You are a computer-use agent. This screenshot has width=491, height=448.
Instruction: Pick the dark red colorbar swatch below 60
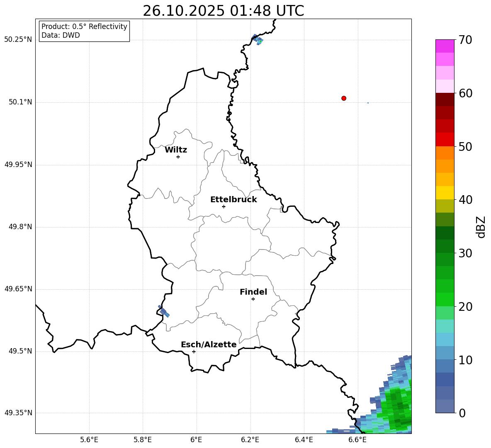click(x=445, y=100)
